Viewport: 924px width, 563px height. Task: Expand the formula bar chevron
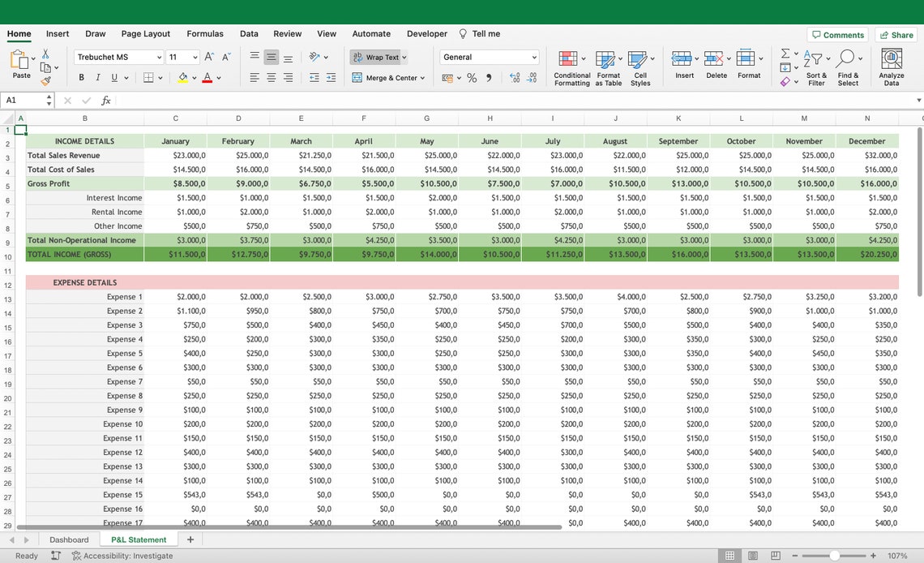pos(918,101)
